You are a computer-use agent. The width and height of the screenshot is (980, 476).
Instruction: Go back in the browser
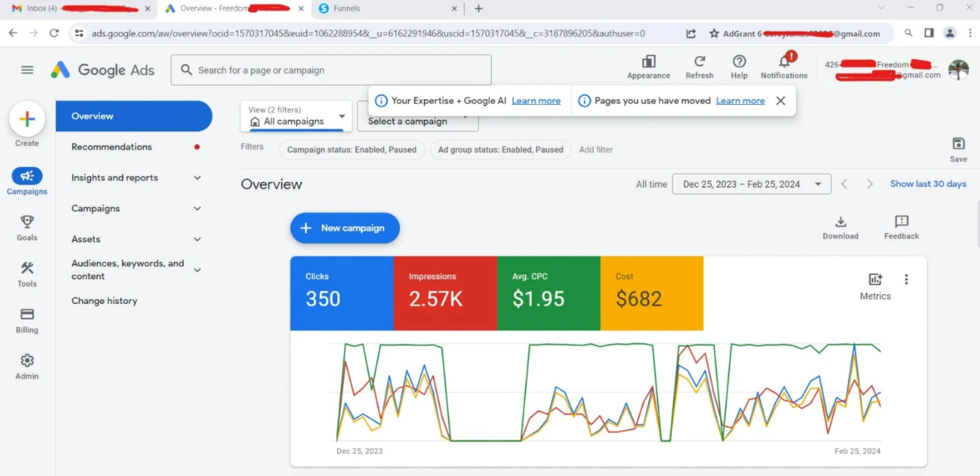click(x=13, y=33)
